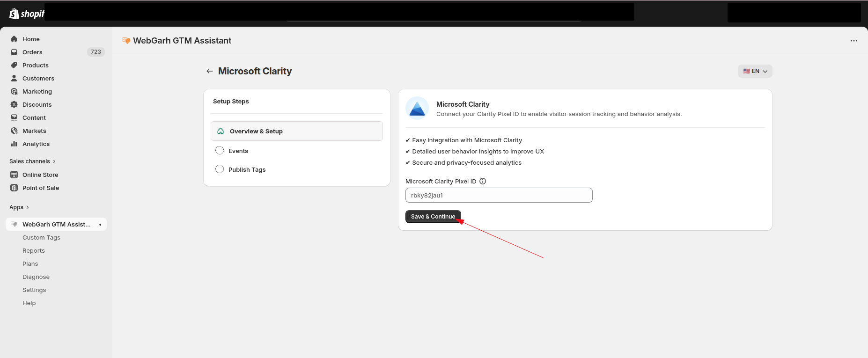
Task: Select the Publish Tags step circle
Action: tap(220, 169)
